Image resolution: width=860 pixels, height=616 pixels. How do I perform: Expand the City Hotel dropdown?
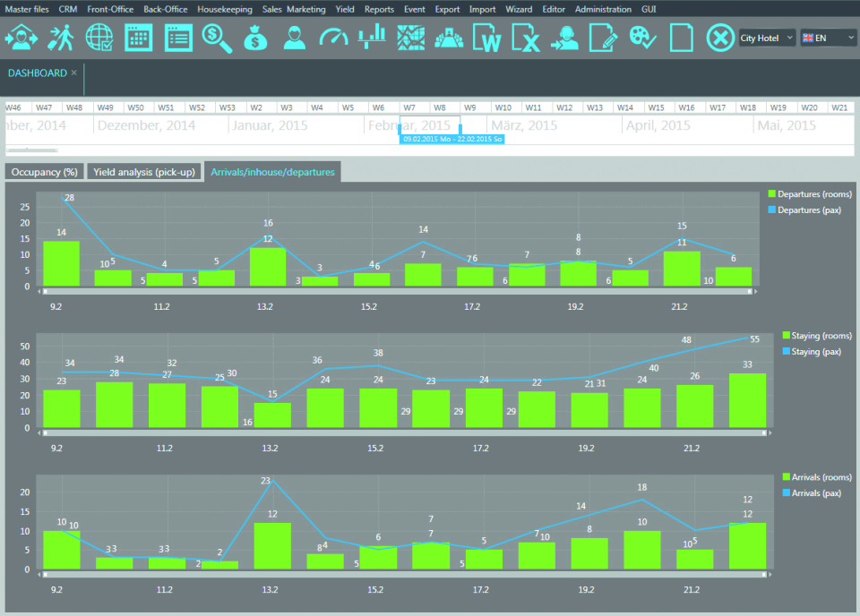coord(767,38)
